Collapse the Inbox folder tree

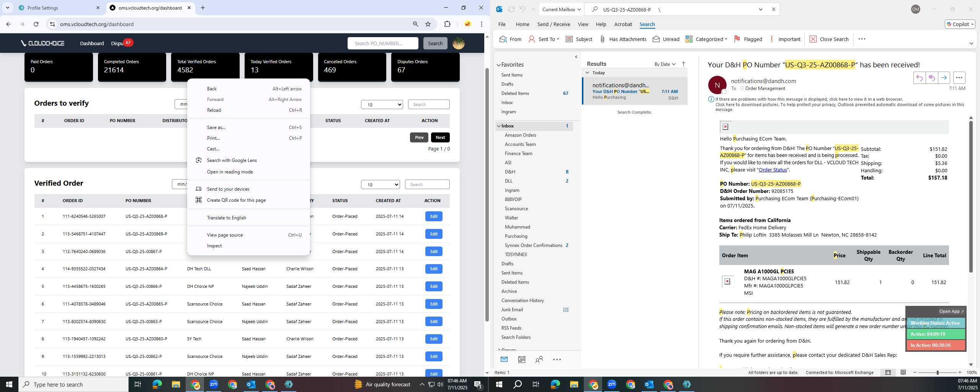499,126
